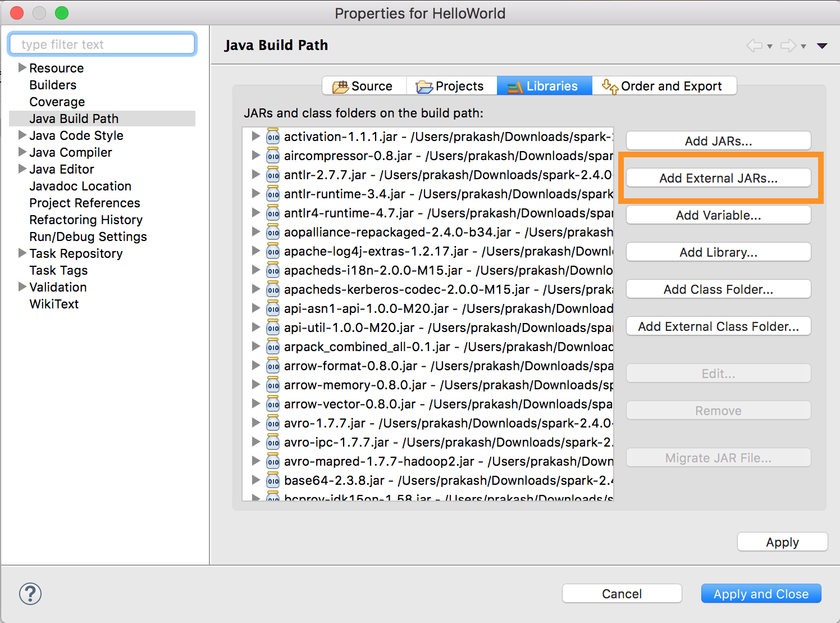This screenshot has width=840, height=623.
Task: Expand the Resource tree item
Action: [x=21, y=68]
